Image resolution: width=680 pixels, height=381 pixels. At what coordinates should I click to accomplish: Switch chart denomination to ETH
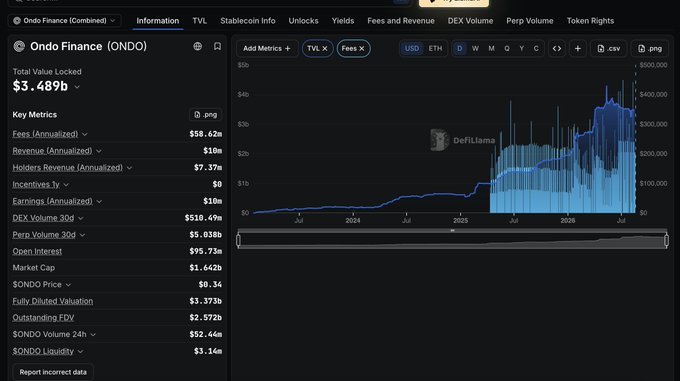click(x=435, y=49)
